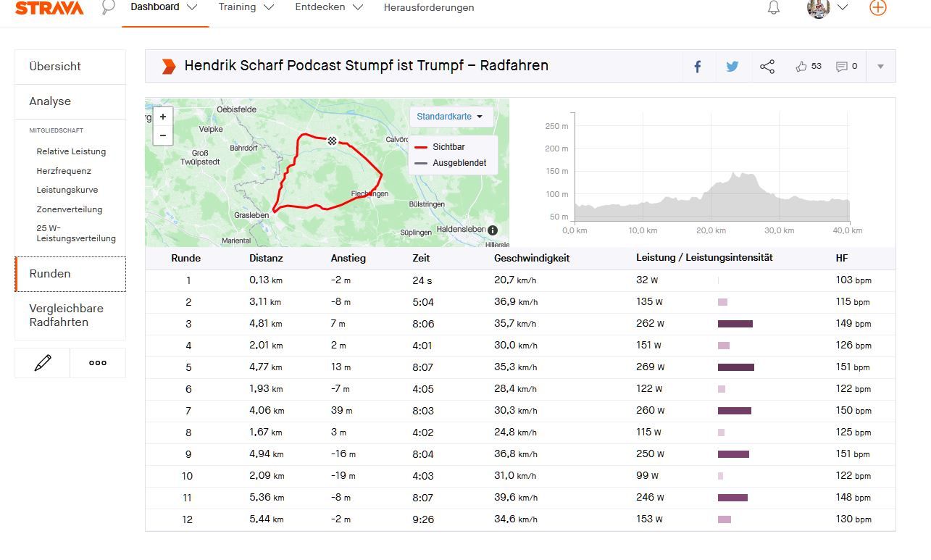Image resolution: width=931 pixels, height=560 pixels.
Task: Open the three-dots more actions button
Action: click(98, 363)
